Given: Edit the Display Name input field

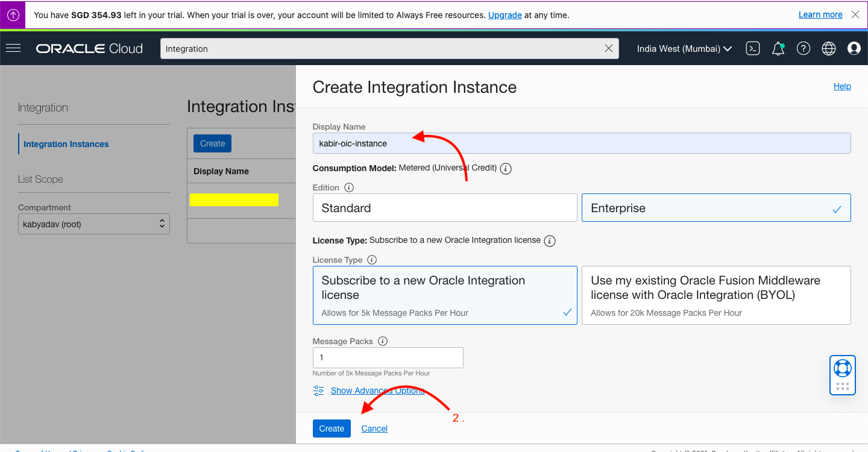Looking at the screenshot, I should [581, 143].
